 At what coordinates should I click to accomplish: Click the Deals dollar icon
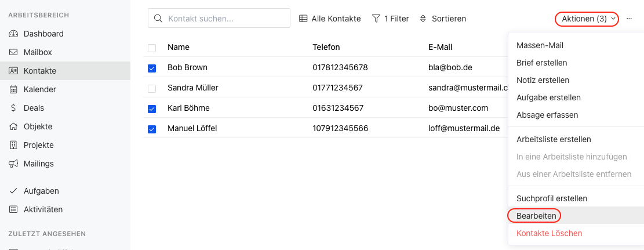coord(13,108)
